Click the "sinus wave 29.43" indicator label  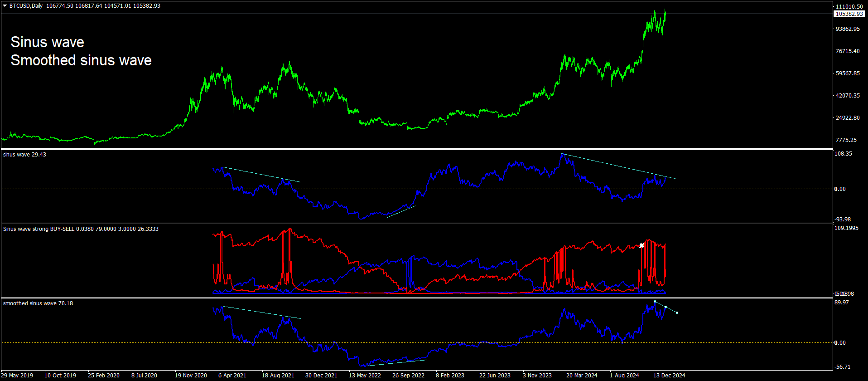[x=24, y=155]
